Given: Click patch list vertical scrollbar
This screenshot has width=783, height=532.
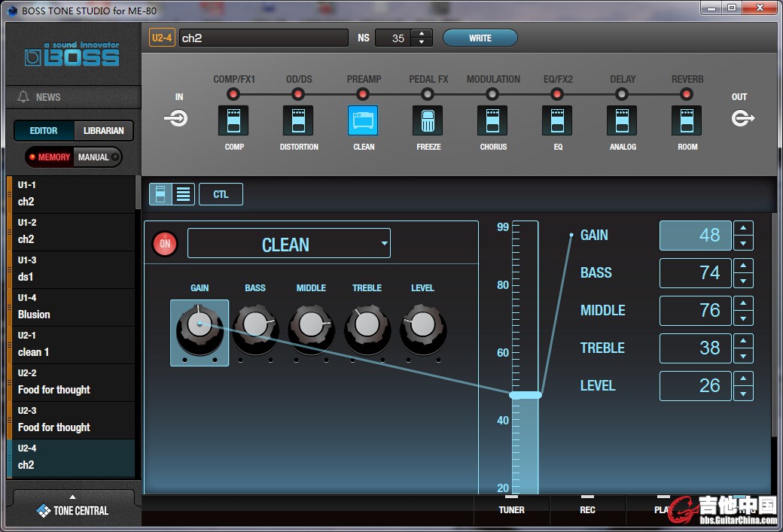Looking at the screenshot, I should [138, 192].
